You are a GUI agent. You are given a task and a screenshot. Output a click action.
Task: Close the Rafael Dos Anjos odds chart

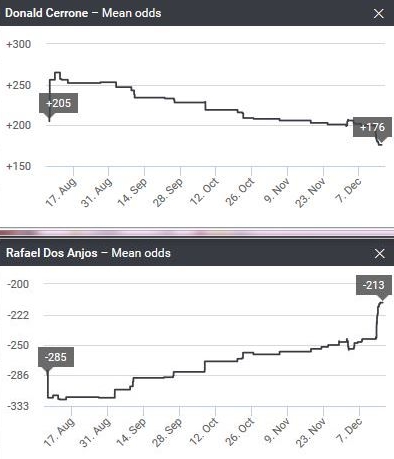379,254
